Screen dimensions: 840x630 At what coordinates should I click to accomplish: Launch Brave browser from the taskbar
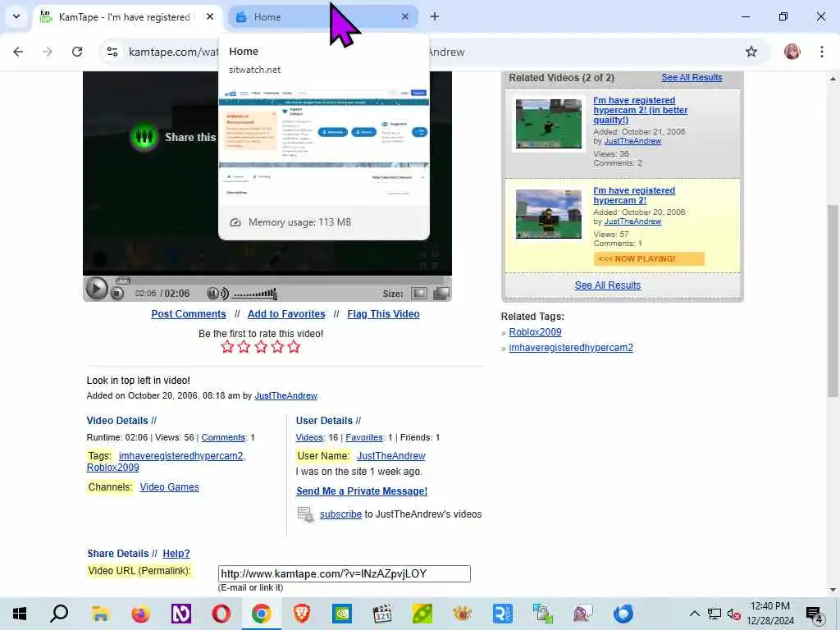tap(302, 614)
